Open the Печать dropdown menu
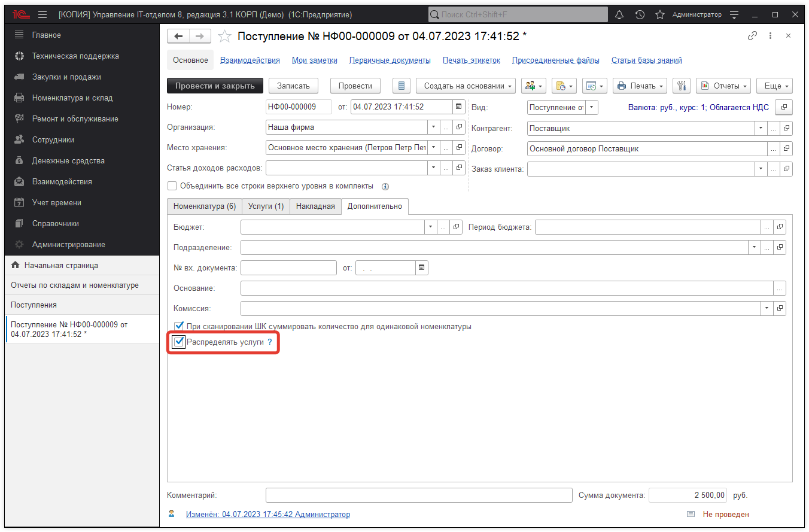Viewport: 809px width, 532px height. 640,86
